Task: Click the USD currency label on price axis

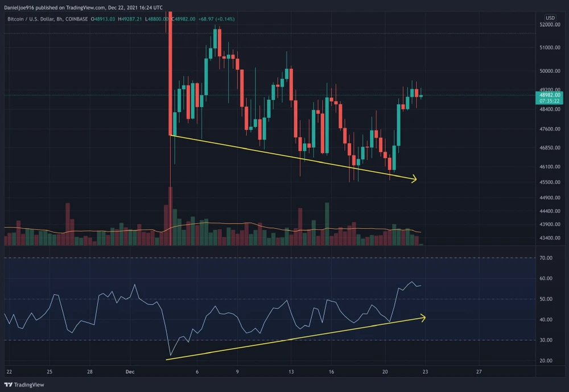Action: click(x=550, y=18)
